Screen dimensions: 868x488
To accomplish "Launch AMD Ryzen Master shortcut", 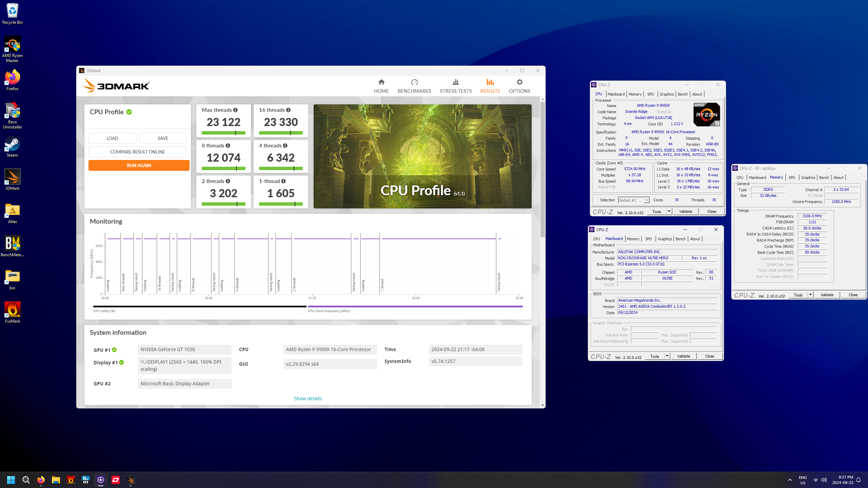I will 13,49.
